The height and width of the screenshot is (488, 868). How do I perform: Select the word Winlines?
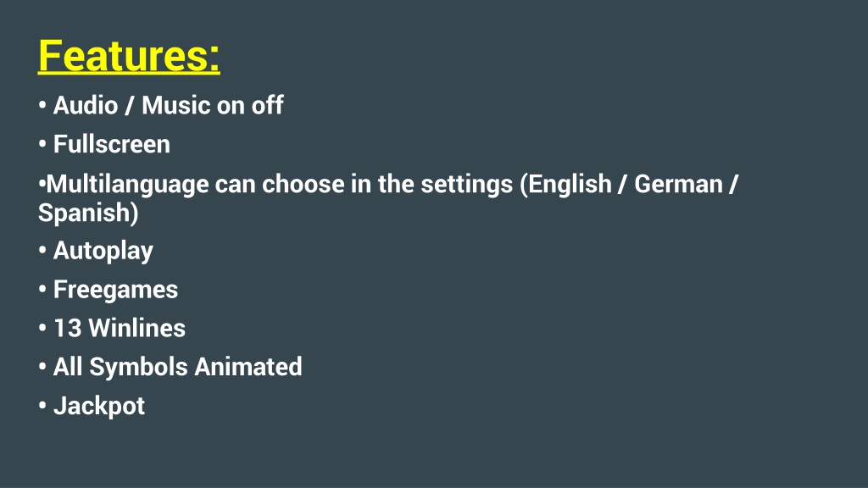[x=136, y=328]
